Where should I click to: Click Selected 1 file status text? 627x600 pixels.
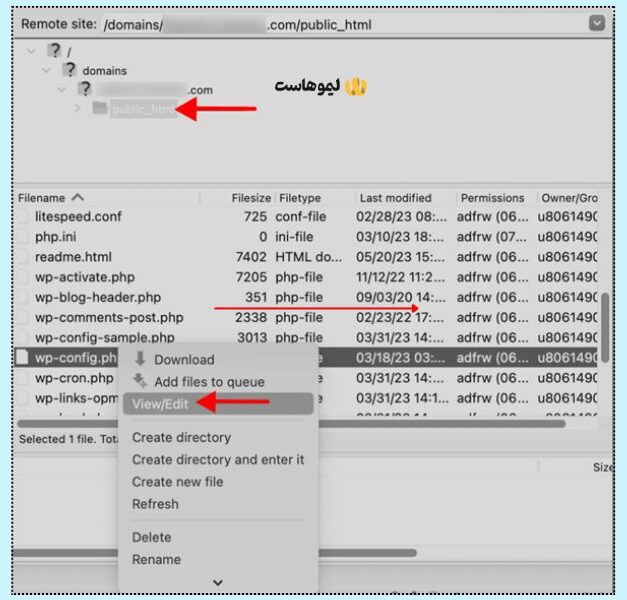66,439
